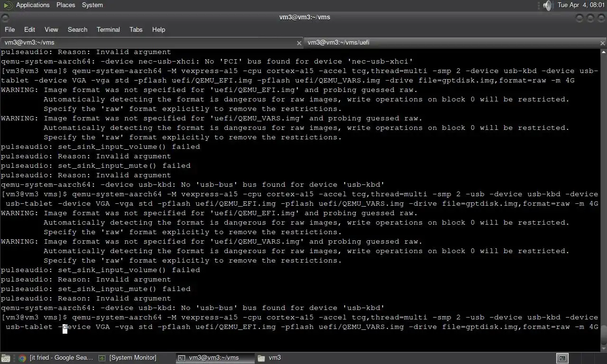The width and height of the screenshot is (607, 364).
Task: Click the Show Desktop icon in the bottom panel
Action: [5, 358]
